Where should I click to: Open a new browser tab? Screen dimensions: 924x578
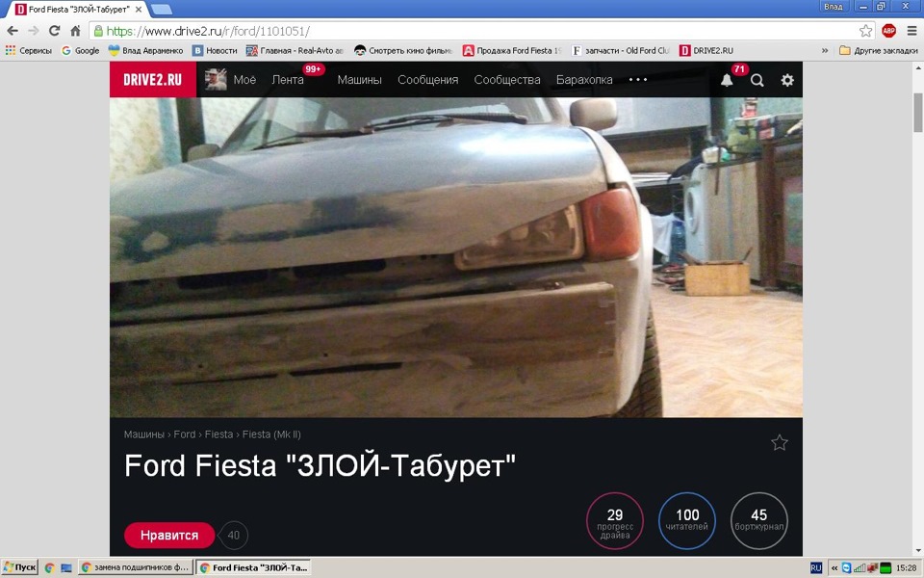[x=162, y=10]
